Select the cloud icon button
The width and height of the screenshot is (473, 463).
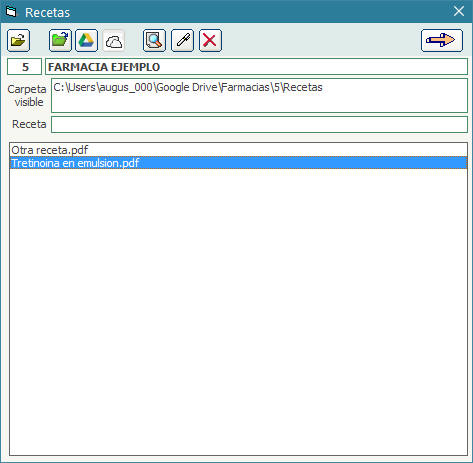tap(114, 41)
